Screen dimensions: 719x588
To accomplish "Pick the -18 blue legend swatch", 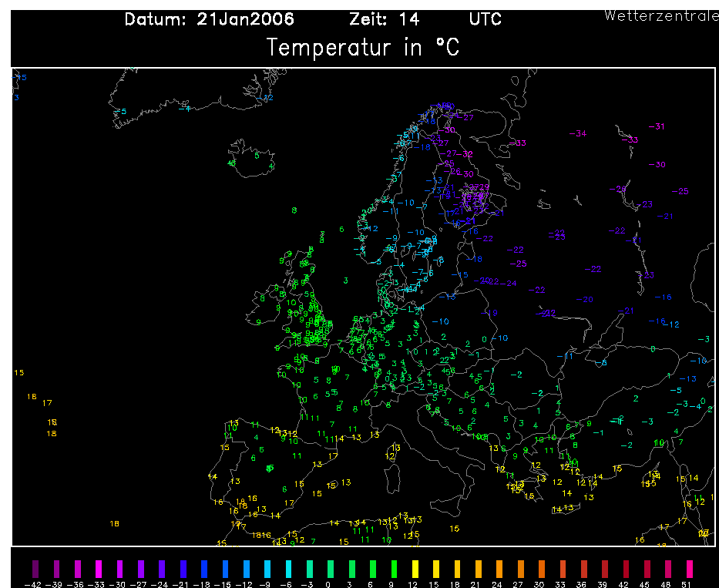I will pyautogui.click(x=204, y=569).
